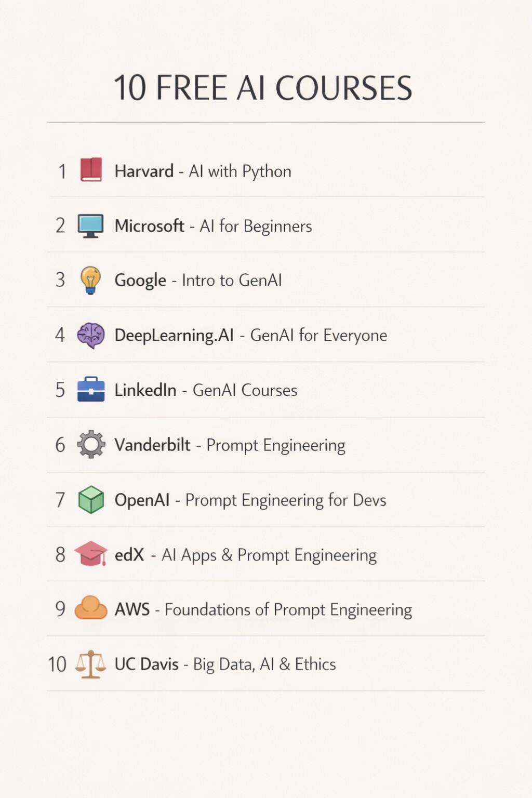Click the blue briefcase icon beside LinkedIn

point(91,389)
